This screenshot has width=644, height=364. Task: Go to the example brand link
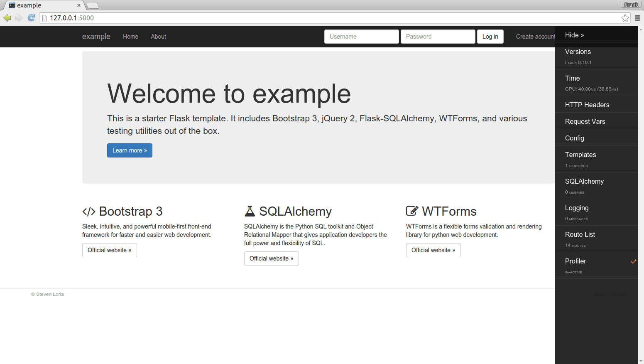coord(96,37)
